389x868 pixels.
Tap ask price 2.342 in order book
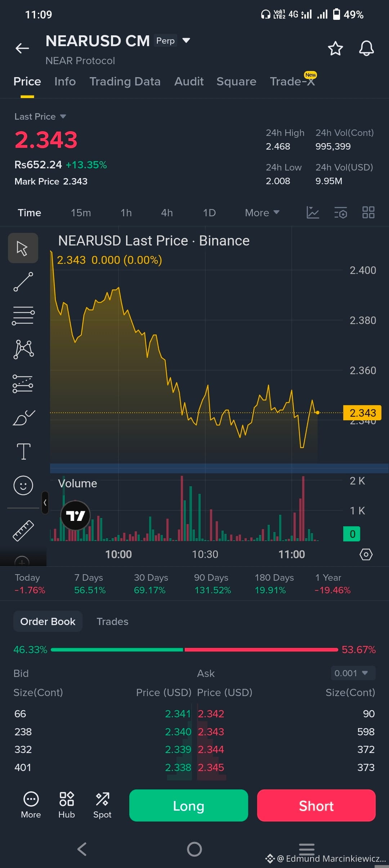(x=211, y=714)
